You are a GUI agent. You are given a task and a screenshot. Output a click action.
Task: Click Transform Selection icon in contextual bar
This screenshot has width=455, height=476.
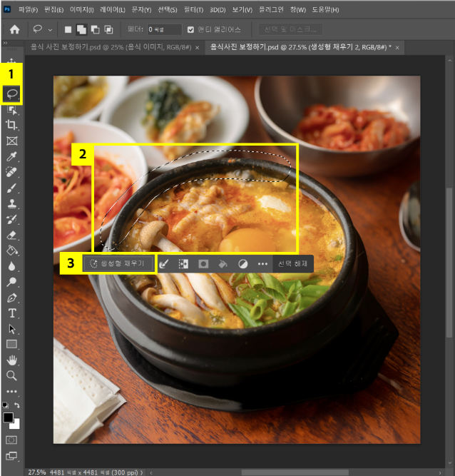coord(183,263)
